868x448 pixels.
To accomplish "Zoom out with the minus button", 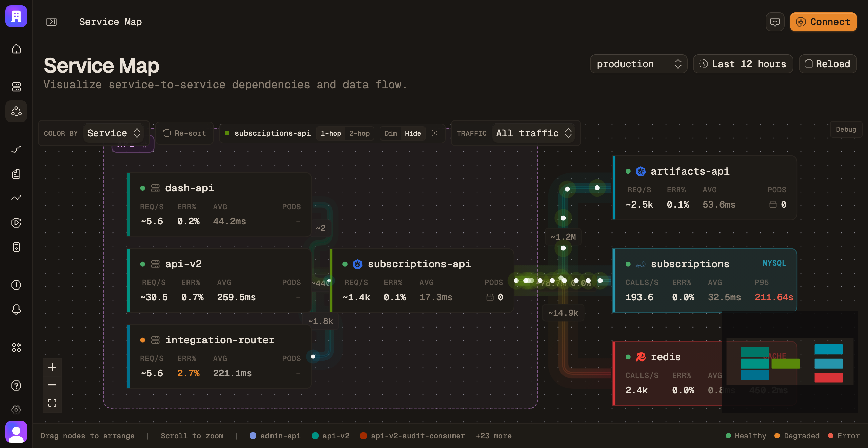I will pos(52,385).
